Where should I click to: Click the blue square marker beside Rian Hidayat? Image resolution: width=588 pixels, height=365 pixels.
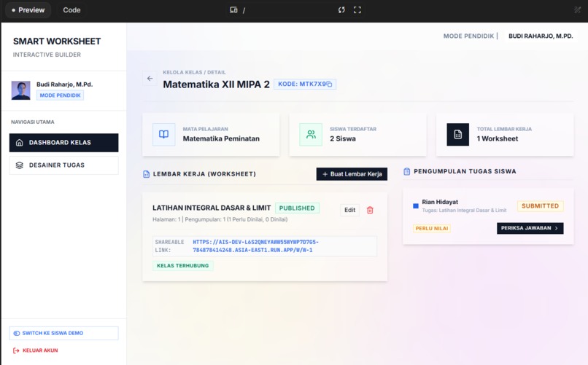(x=416, y=206)
